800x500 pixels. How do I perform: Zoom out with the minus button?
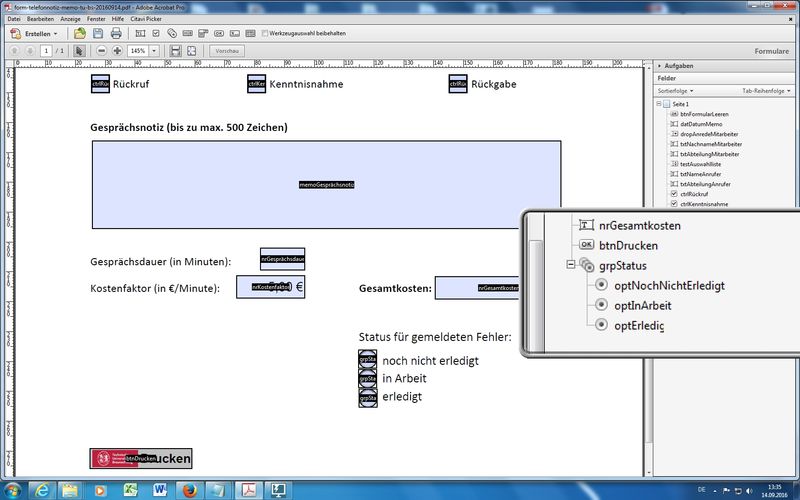pos(101,50)
